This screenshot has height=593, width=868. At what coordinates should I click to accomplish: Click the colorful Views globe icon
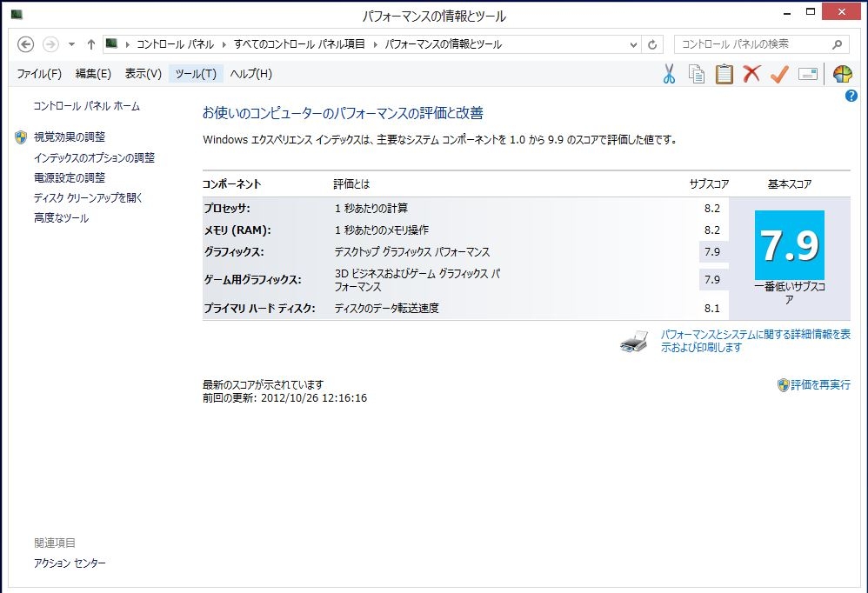(843, 74)
